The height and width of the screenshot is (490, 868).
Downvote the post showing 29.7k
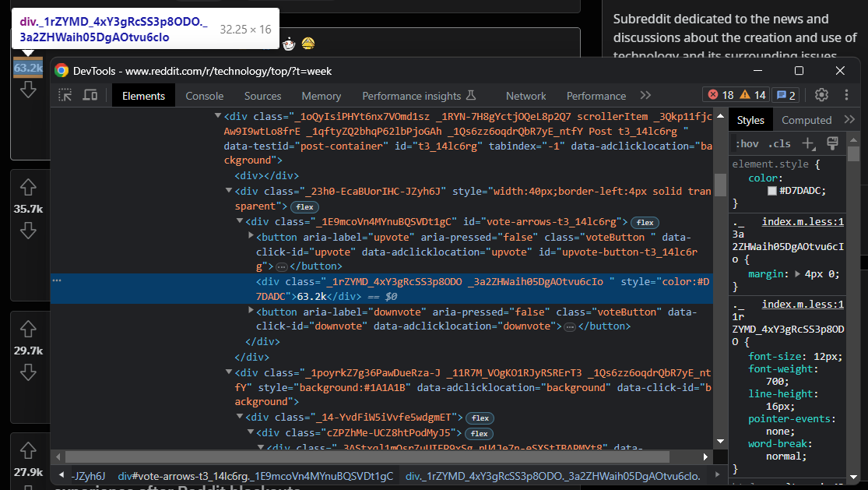tap(28, 372)
